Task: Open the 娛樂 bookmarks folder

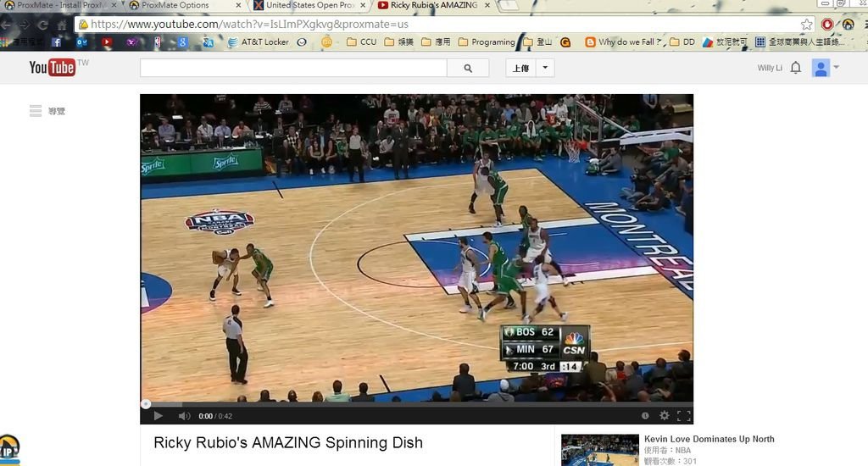Action: tap(398, 42)
